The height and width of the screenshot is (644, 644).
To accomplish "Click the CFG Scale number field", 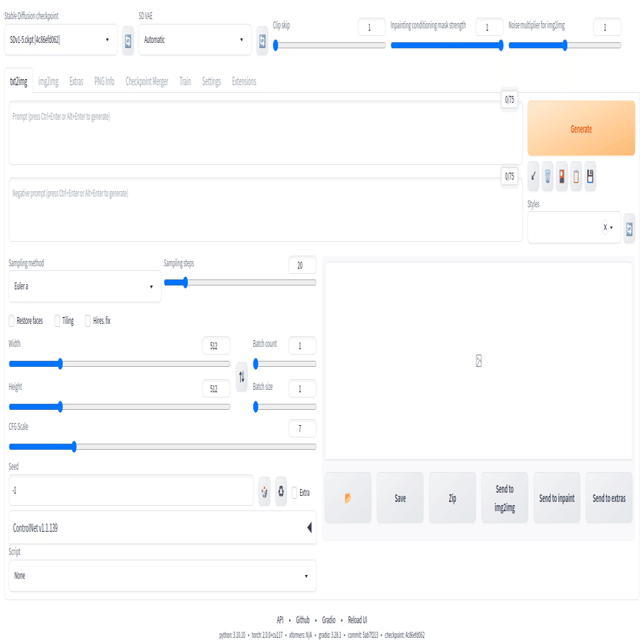I will click(302, 429).
